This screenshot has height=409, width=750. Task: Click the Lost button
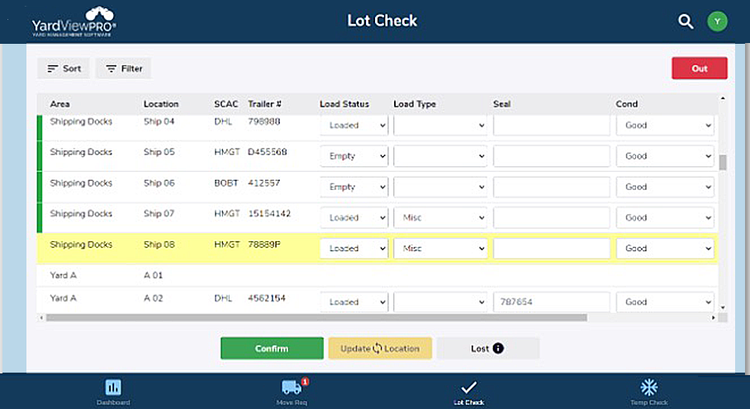coord(488,348)
